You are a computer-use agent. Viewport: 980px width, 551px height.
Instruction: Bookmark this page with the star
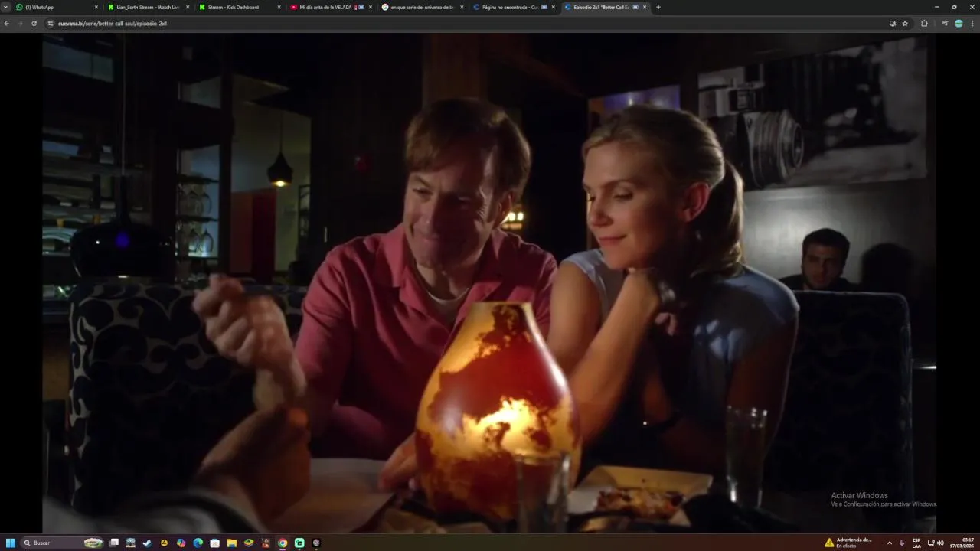pyautogui.click(x=905, y=24)
